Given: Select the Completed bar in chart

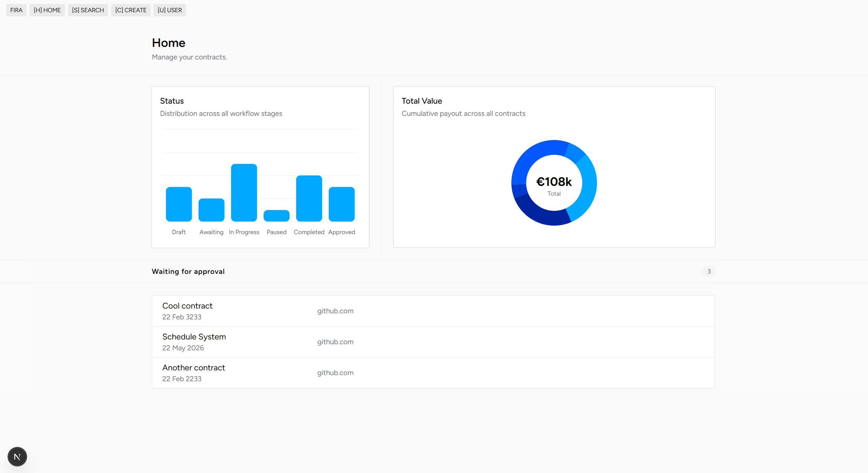Looking at the screenshot, I should 309,198.
